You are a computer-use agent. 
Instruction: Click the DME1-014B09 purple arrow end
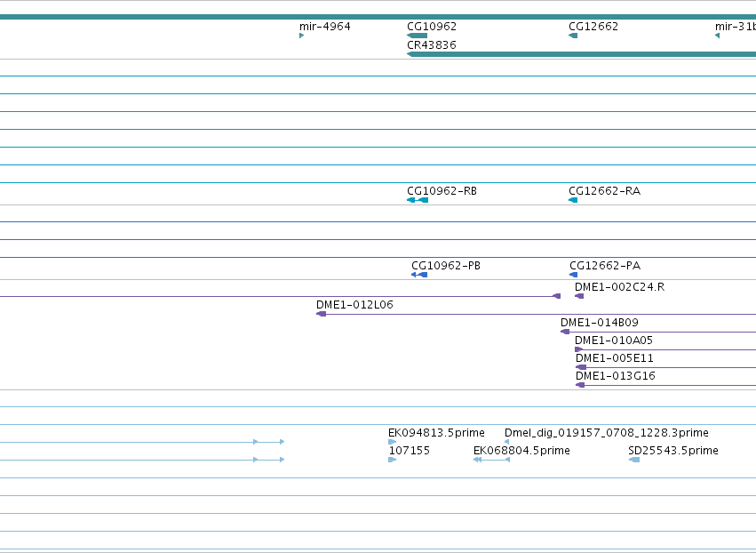click(565, 332)
